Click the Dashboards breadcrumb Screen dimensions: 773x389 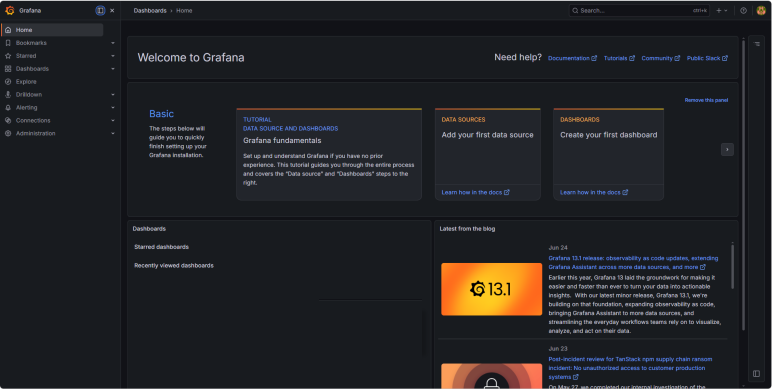coord(150,10)
